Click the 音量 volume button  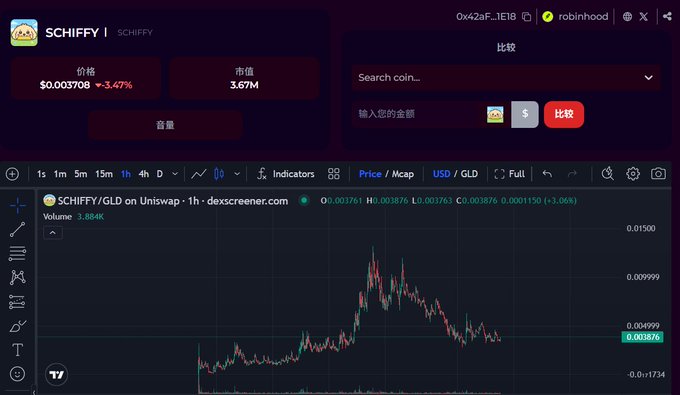165,125
